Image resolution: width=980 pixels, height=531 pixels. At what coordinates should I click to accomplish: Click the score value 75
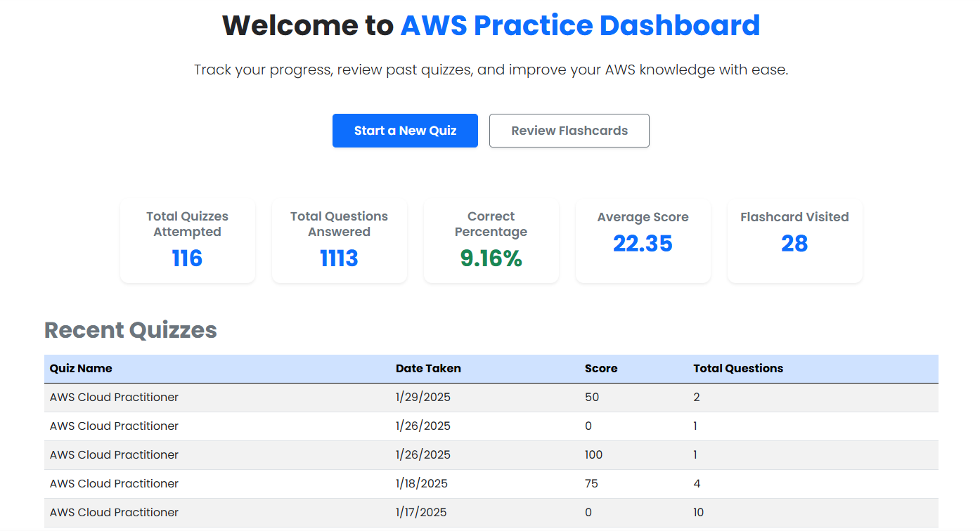tap(591, 484)
